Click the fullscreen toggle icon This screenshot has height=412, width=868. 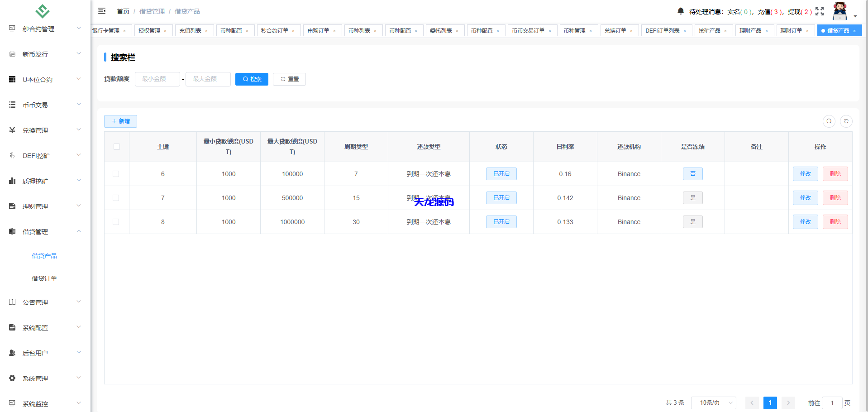(819, 11)
